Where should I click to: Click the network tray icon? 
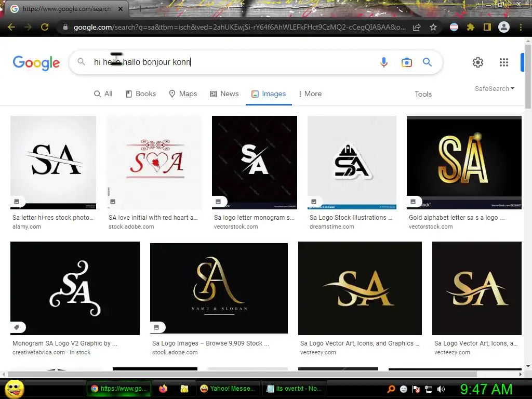click(x=429, y=389)
